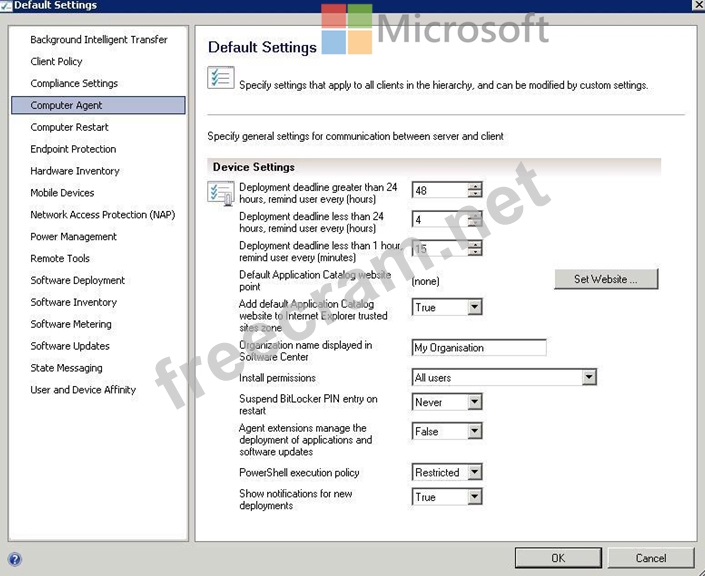
Task: Click the Cancel button
Action: click(x=651, y=558)
